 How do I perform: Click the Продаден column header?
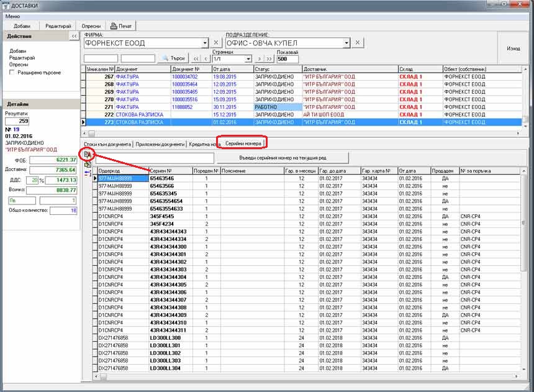tap(445, 171)
